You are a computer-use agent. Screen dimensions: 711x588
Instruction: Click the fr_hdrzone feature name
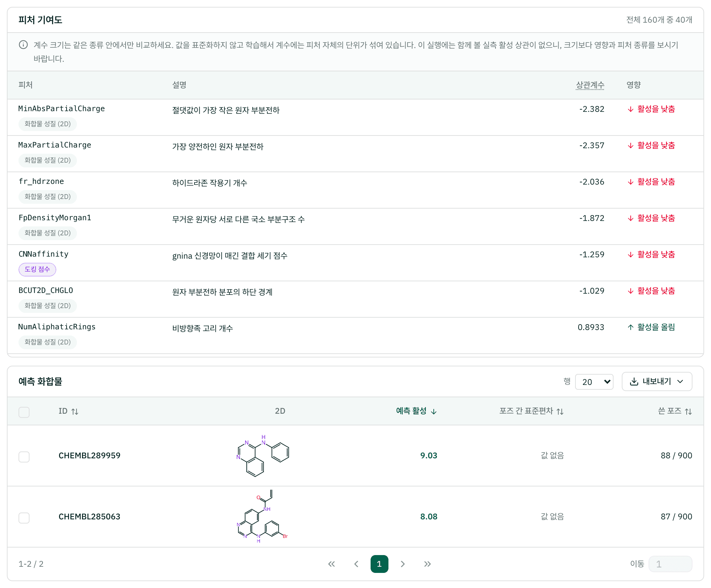point(41,181)
